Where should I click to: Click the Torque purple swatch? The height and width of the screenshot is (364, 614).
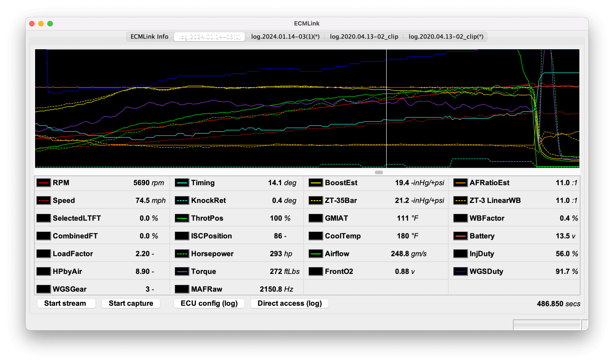[x=182, y=272]
